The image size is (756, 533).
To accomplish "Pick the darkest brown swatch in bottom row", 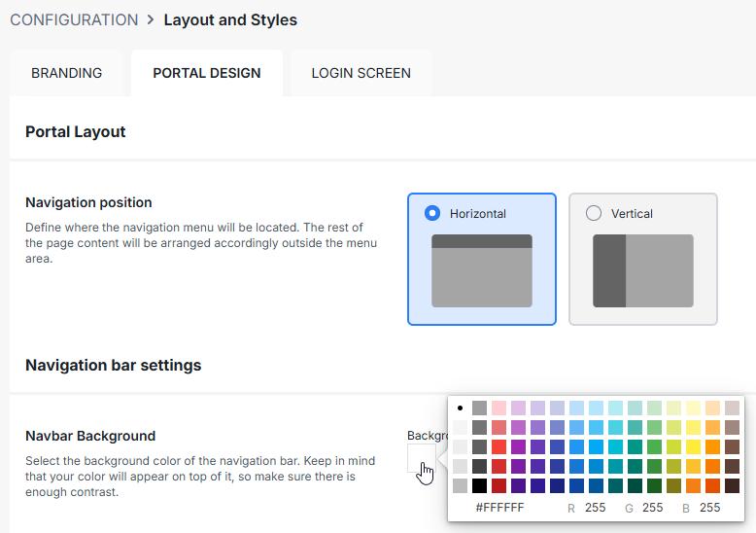I will (x=732, y=485).
